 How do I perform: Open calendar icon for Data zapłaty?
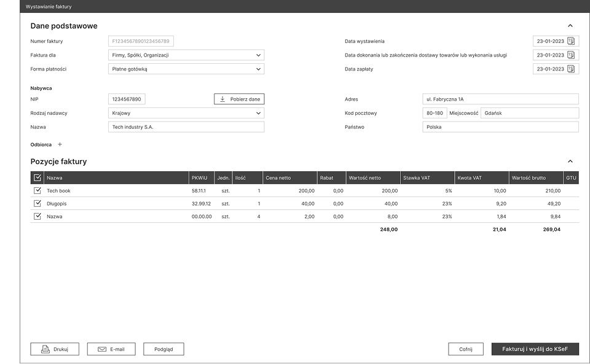[x=570, y=69]
